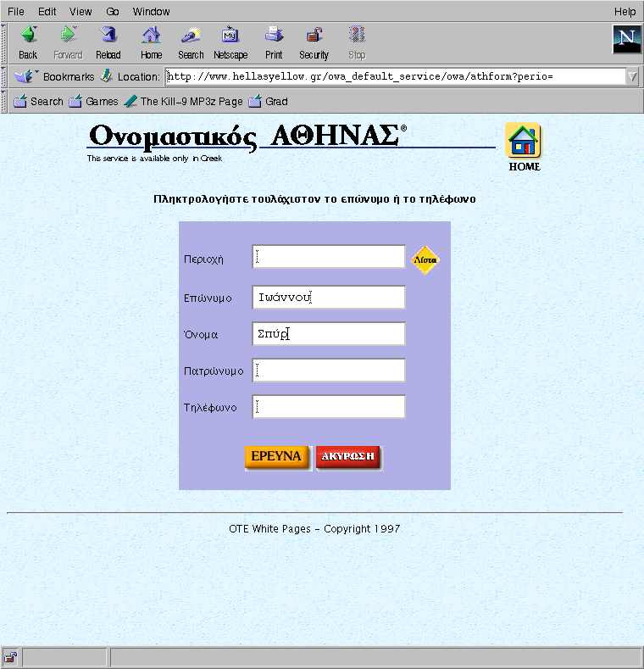Image resolution: width=644 pixels, height=669 pixels.
Task: Focus the Τηλέφωνο phone input field
Action: point(329,407)
